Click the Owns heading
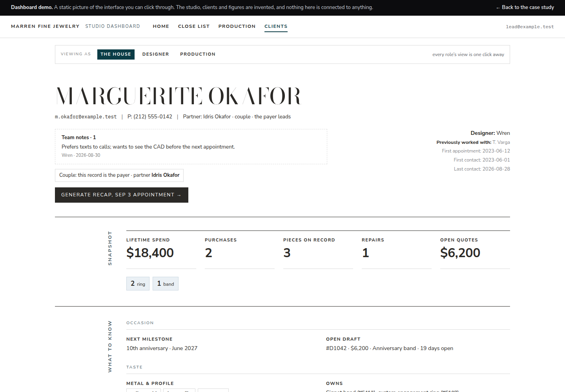 [334, 383]
